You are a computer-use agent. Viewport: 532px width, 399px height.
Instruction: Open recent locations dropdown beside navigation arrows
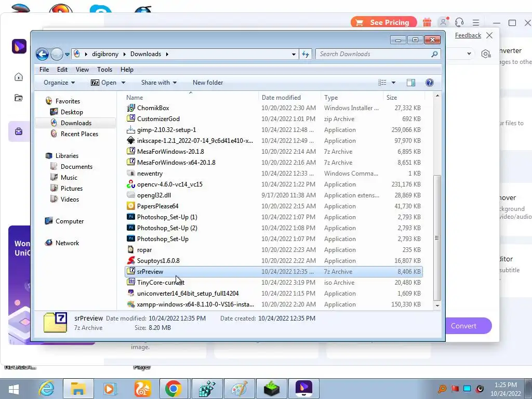coord(67,54)
